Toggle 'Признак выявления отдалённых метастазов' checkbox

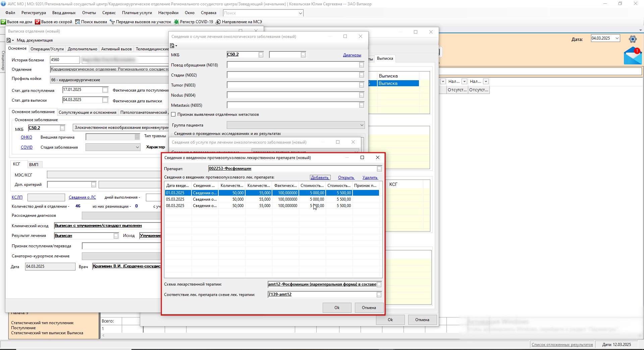pos(173,114)
